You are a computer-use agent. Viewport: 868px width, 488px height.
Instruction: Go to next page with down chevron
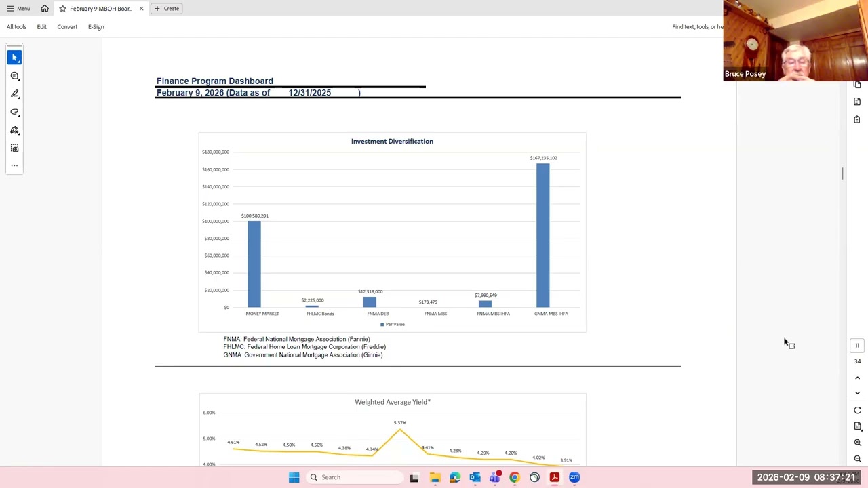[857, 393]
